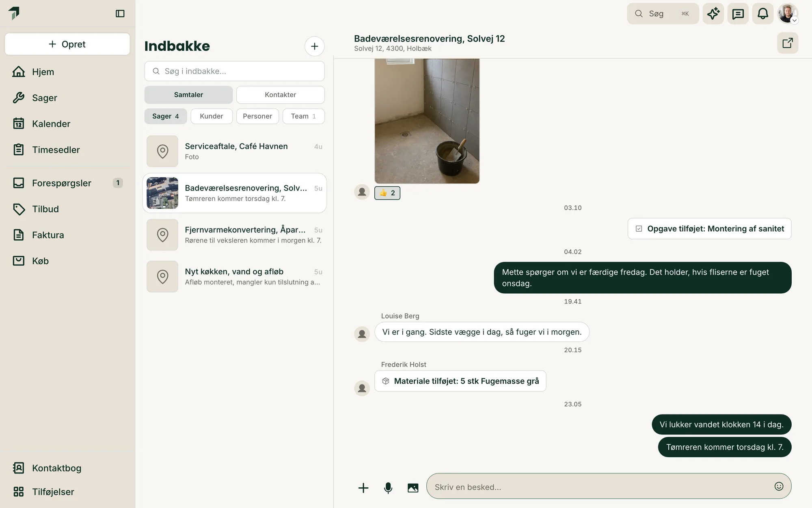
Task: Click the Badeværelsesrenovering aerial thumbnail
Action: (162, 193)
